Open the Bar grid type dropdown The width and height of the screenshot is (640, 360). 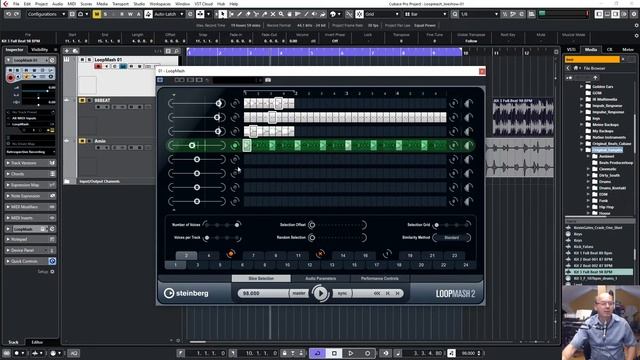point(425,14)
